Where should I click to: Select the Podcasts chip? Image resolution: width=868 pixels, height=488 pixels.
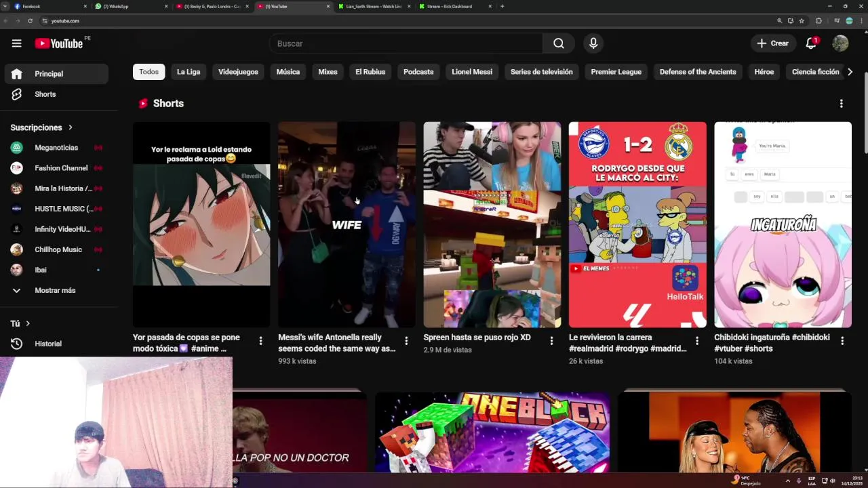click(x=418, y=72)
